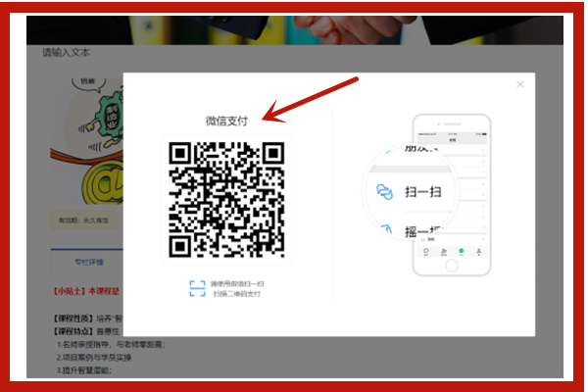Open the 专栏详情 tab behind the dialog

[89, 262]
